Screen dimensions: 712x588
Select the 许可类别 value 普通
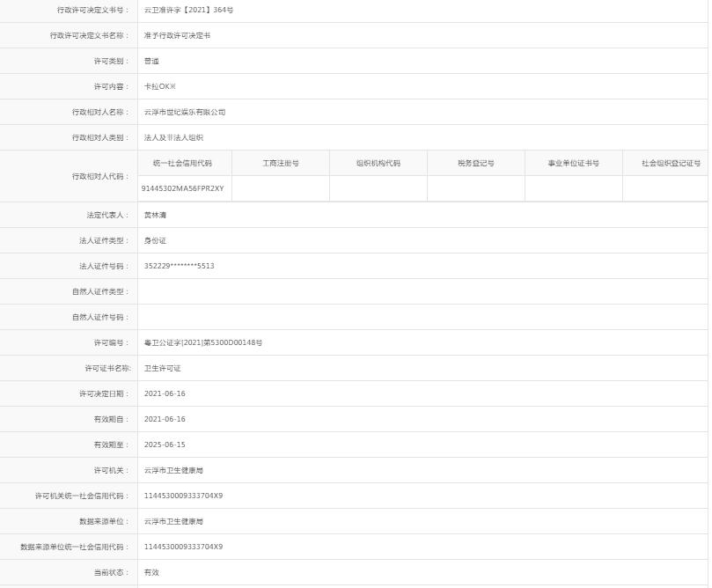click(x=151, y=62)
